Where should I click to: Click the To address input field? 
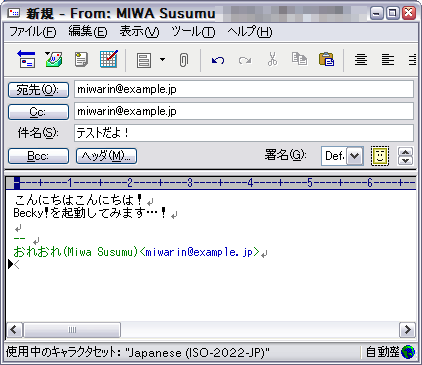click(x=244, y=89)
